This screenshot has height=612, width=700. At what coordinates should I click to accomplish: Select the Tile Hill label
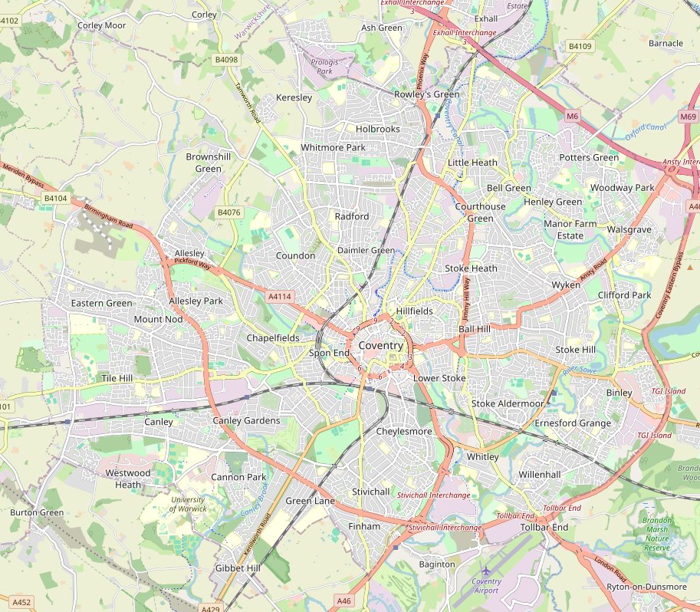coord(117,378)
